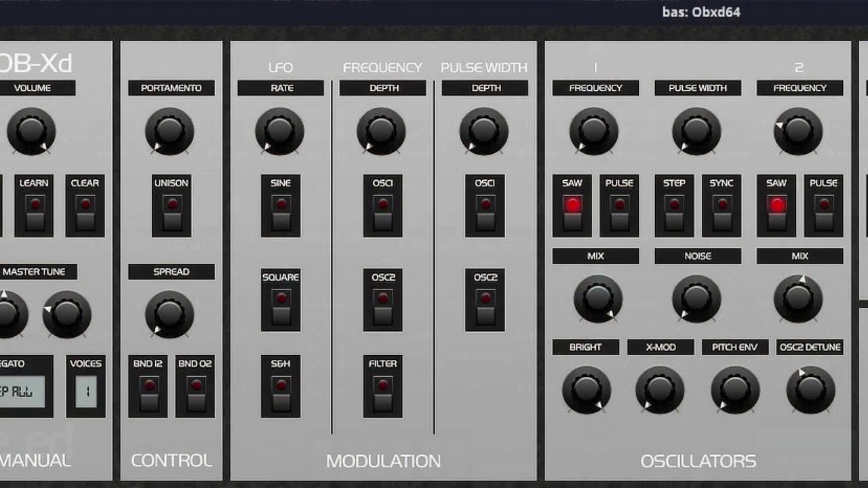Click oscillator 1 FREQUENCY knob
Image resolution: width=868 pixels, height=488 pixels.
coord(594,131)
